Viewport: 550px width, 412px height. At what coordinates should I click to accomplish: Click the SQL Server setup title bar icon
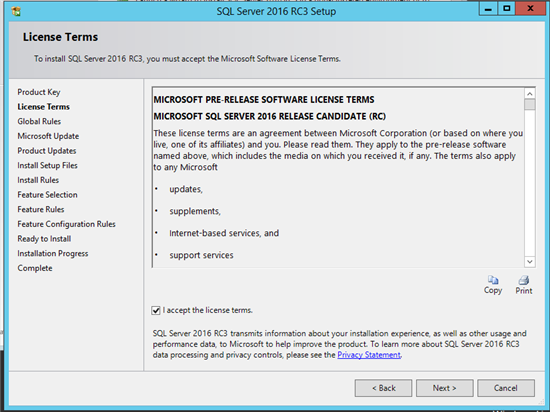coord(16,11)
